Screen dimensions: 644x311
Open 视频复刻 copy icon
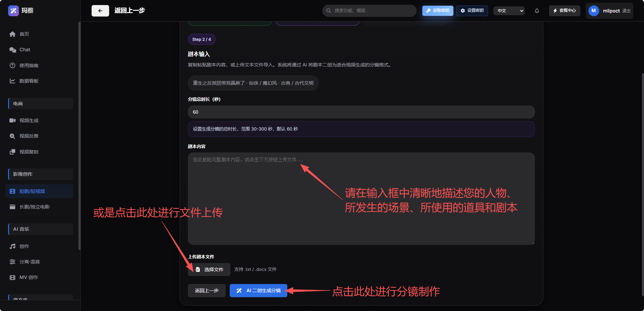click(x=12, y=152)
